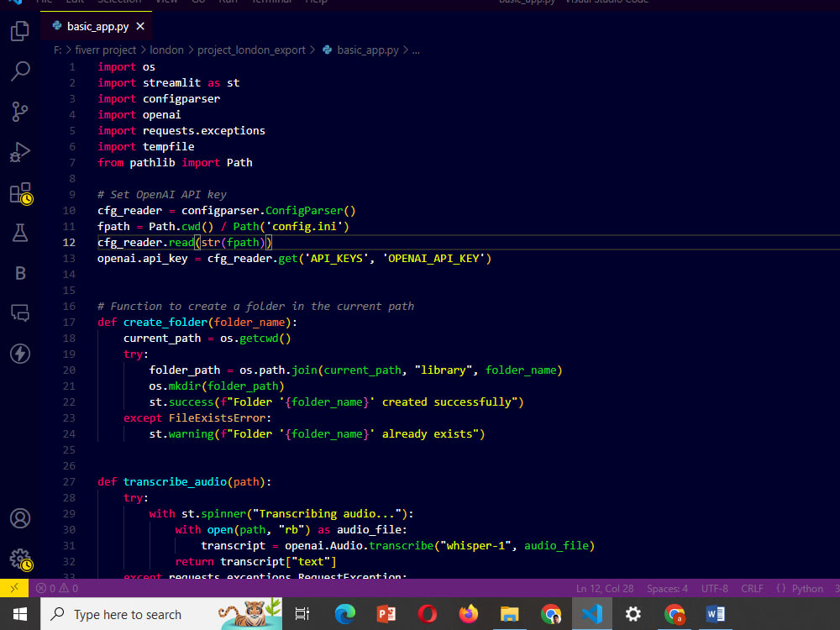
Task: Open remote window indicator in status bar
Action: (14, 588)
